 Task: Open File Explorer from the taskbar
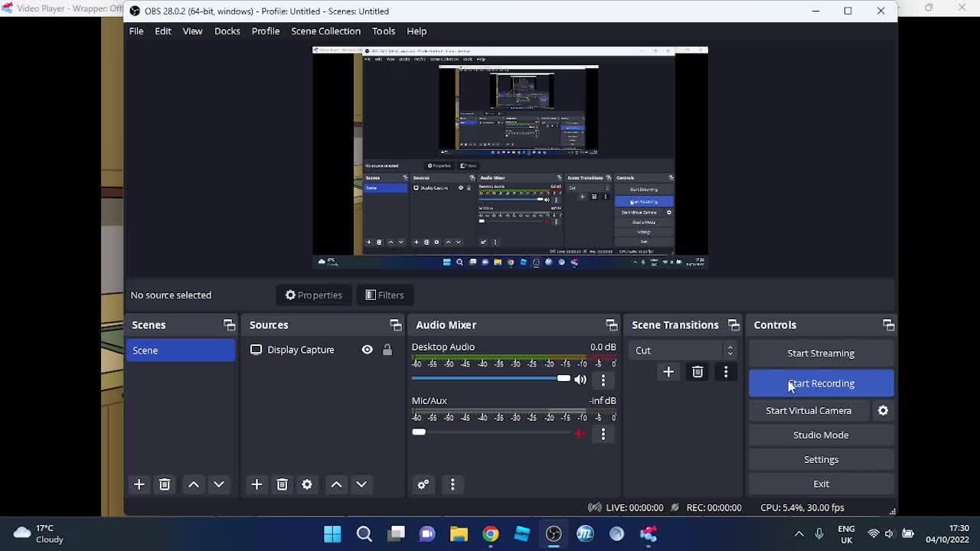click(x=459, y=534)
